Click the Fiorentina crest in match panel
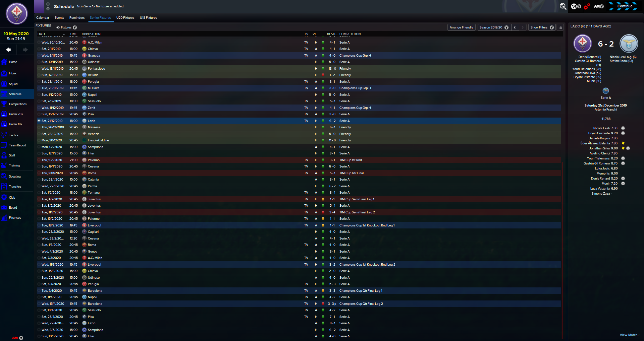Viewport: 644px width, 341px height. pos(583,44)
